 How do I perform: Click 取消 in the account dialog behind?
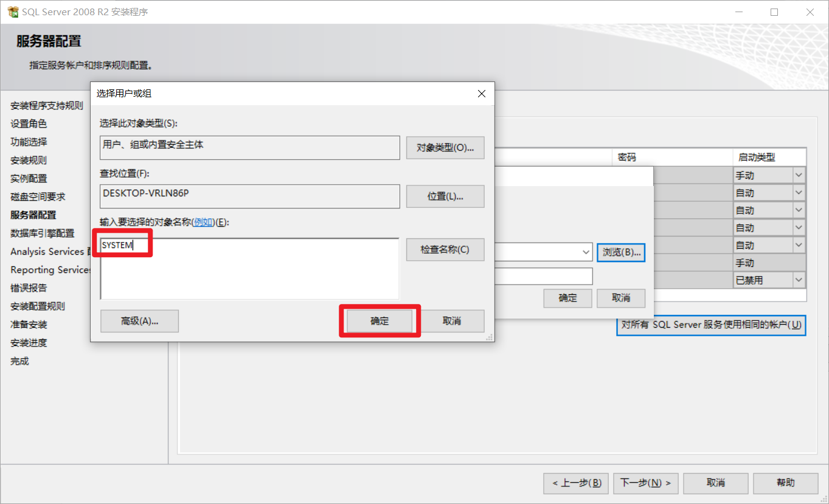pyautogui.click(x=621, y=298)
